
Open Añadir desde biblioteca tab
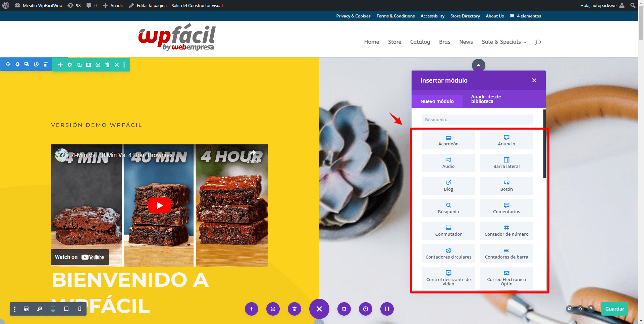pos(486,99)
